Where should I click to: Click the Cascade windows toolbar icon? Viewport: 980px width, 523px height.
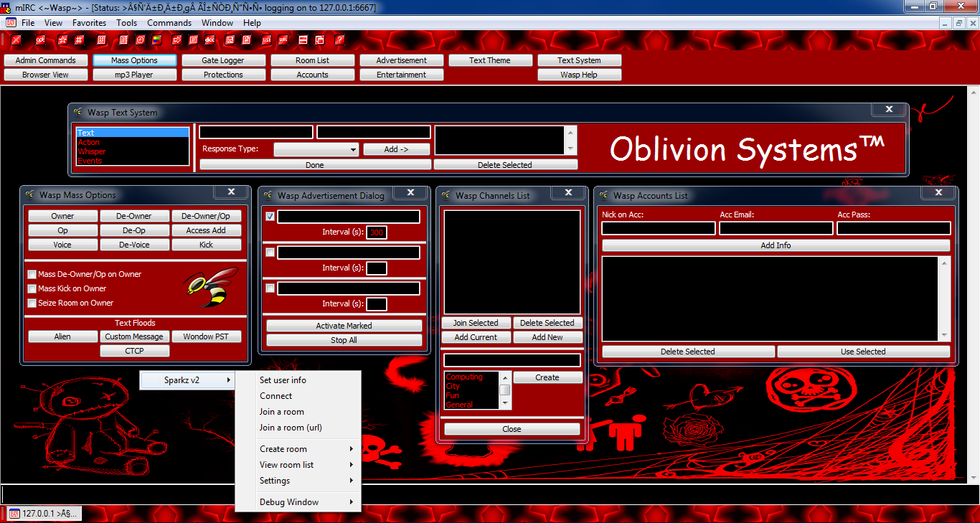pos(320,40)
